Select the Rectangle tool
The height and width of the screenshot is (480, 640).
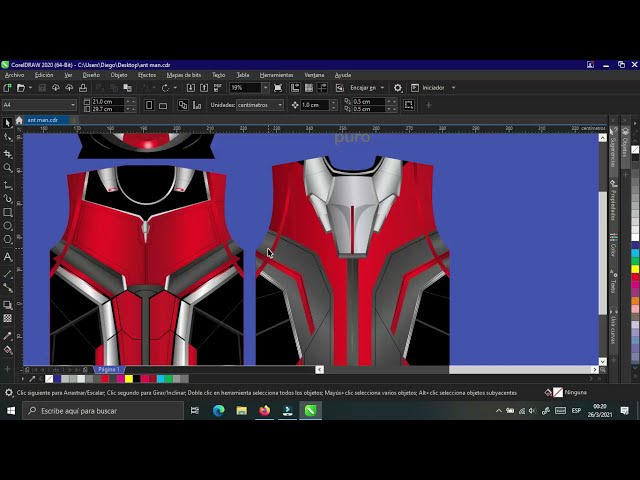pos(7,212)
